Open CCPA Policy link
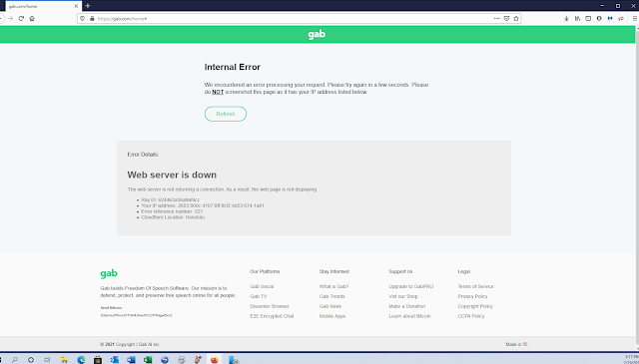This screenshot has width=639, height=364. pyautogui.click(x=471, y=316)
